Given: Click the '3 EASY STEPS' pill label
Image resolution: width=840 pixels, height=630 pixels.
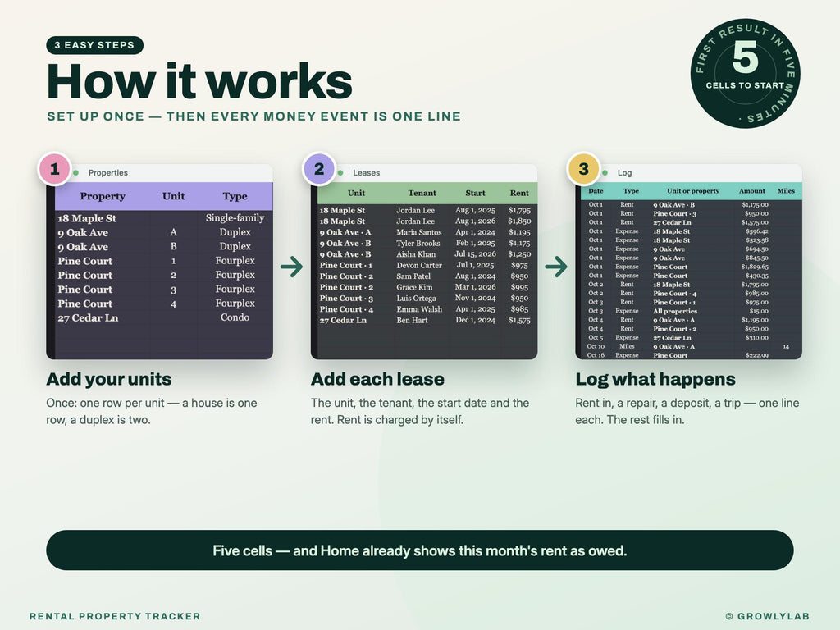Looking at the screenshot, I should coord(95,45).
